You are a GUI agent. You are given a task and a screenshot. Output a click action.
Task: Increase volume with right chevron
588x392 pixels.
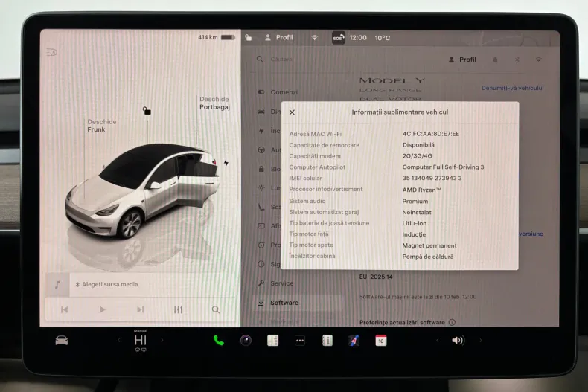(x=480, y=340)
